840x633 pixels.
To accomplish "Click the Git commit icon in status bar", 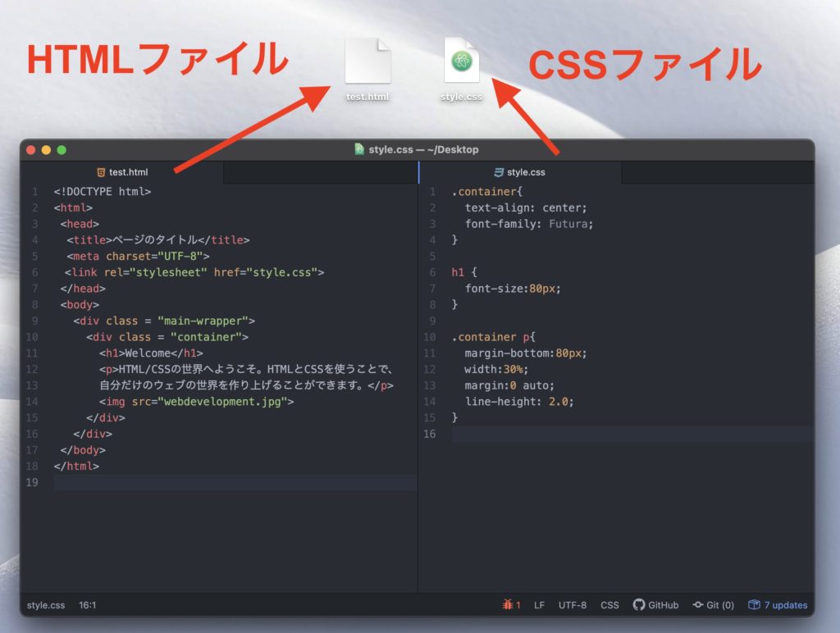I will [x=697, y=604].
